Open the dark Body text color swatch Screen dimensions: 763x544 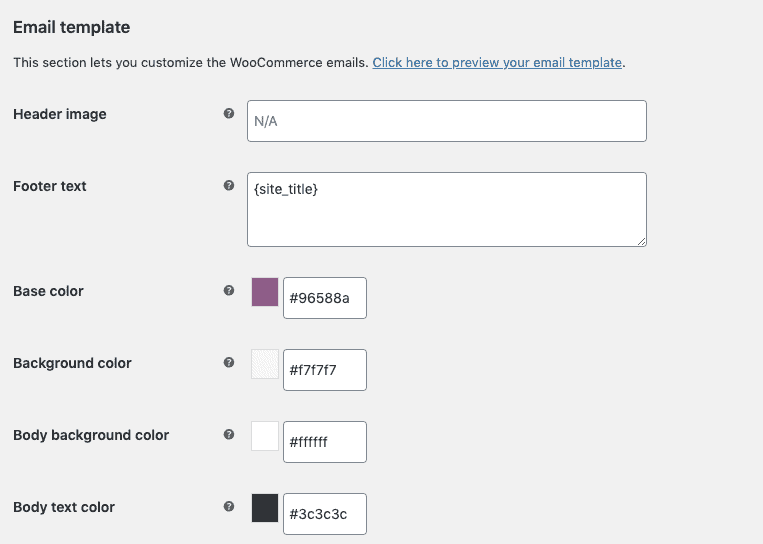[x=265, y=508]
